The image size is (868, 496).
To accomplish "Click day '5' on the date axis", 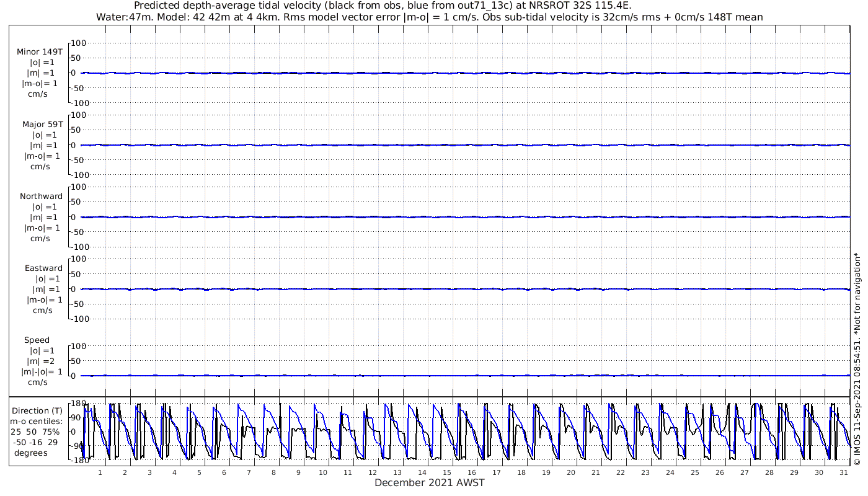I will click(x=199, y=472).
